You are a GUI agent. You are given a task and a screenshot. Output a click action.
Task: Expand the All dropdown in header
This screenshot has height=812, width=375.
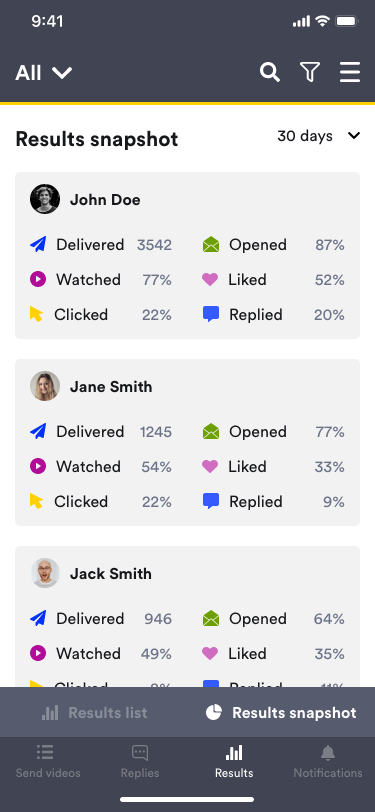point(44,73)
